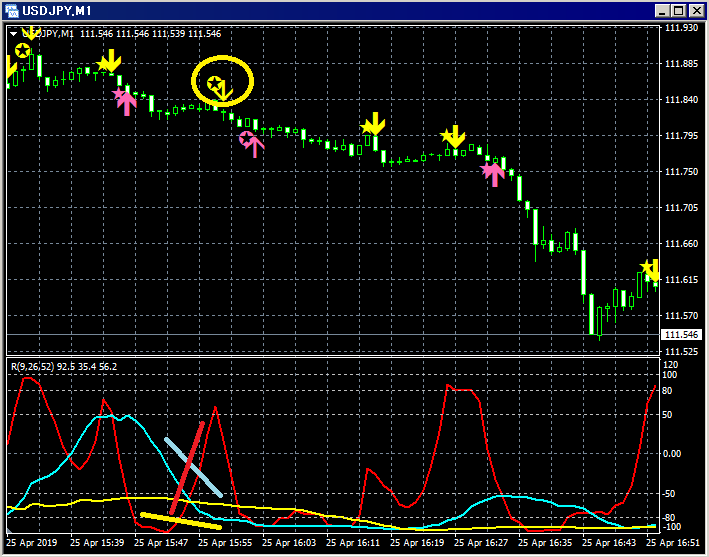Click the 111.840 price scale label
The width and height of the screenshot is (709, 557).
pos(681,100)
